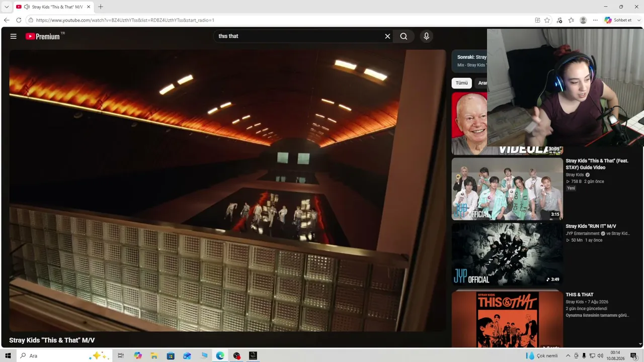This screenshot has height=362, width=644.
Task: Open the THIS & THAT playlist thumbnail
Action: (507, 319)
